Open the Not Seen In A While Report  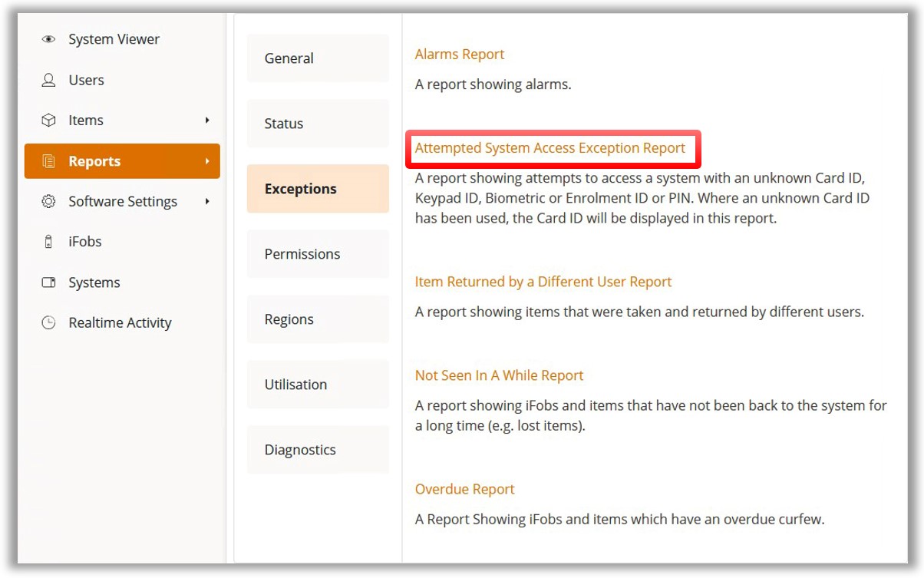(x=499, y=375)
